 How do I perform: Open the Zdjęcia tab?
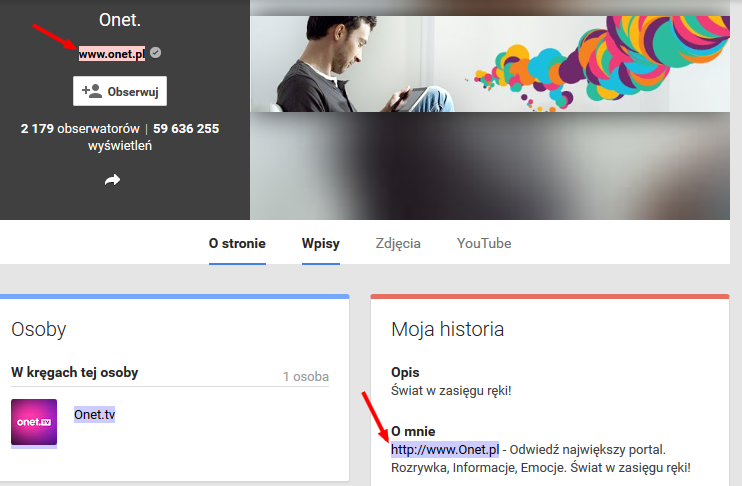pyautogui.click(x=398, y=243)
